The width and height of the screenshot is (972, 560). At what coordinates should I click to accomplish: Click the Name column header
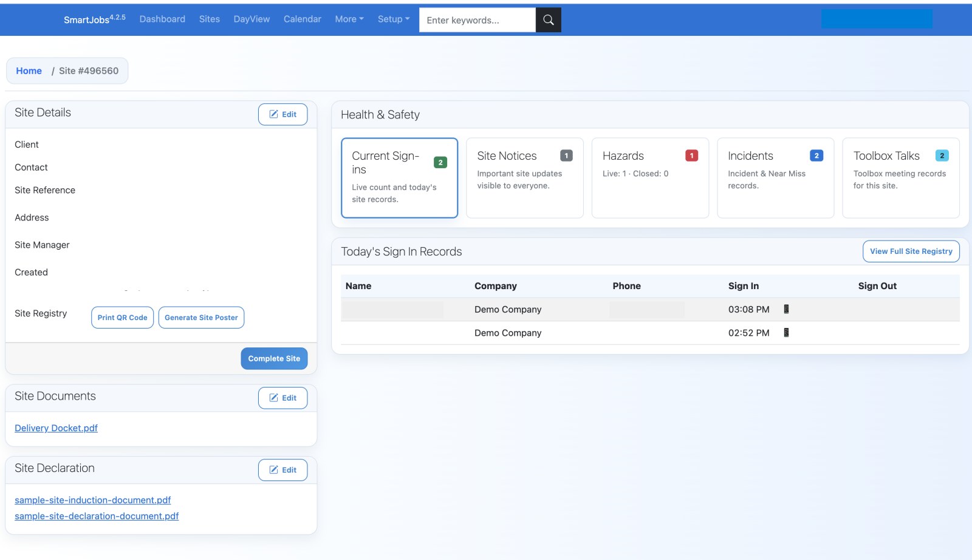tap(358, 286)
